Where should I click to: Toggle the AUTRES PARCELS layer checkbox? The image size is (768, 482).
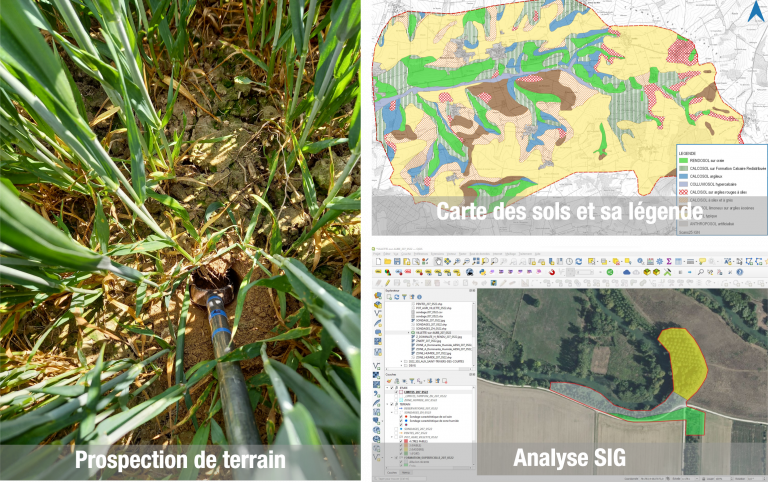pyautogui.click(x=399, y=442)
